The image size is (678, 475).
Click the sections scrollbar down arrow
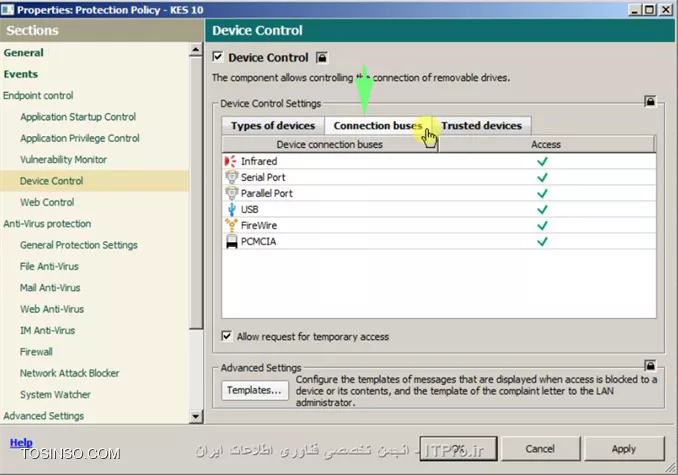click(x=195, y=417)
